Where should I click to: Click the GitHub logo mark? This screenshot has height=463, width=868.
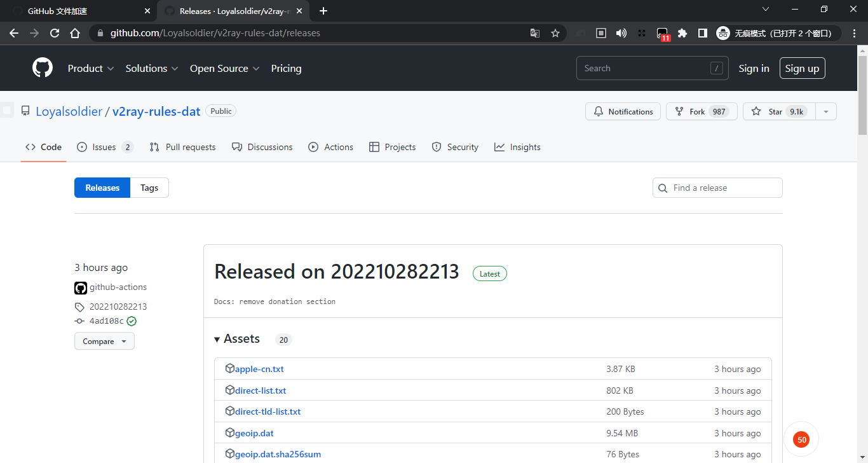pos(42,67)
